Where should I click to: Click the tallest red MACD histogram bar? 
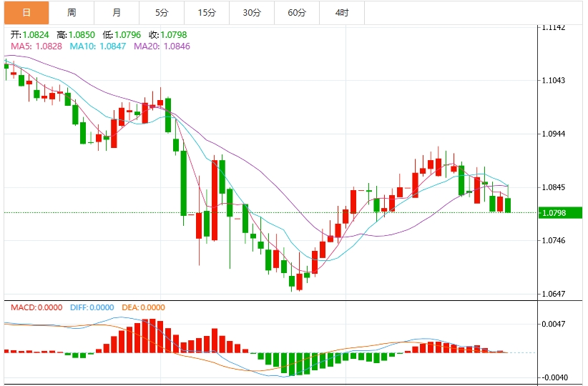pos(152,336)
